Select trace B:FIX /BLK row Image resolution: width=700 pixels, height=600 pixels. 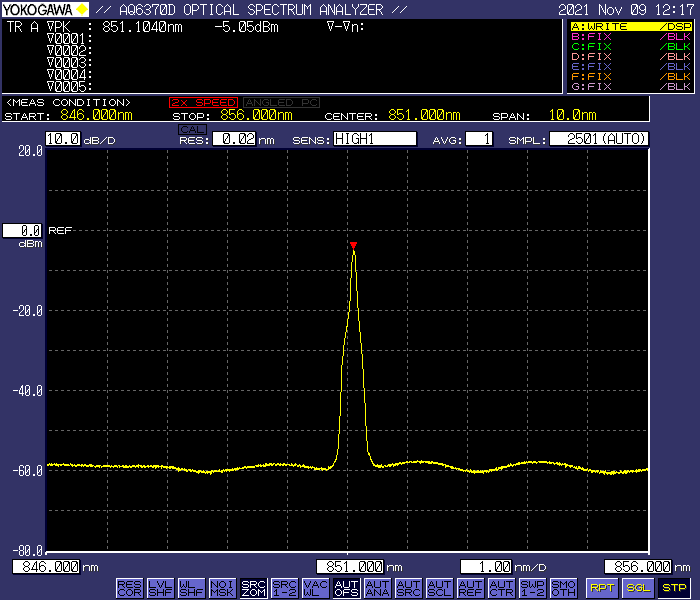pyautogui.click(x=631, y=37)
